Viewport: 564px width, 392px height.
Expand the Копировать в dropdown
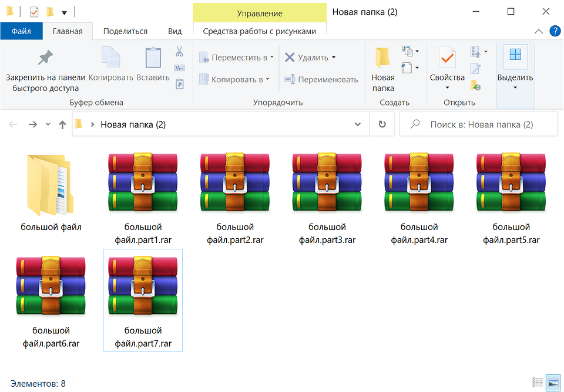coord(268,79)
